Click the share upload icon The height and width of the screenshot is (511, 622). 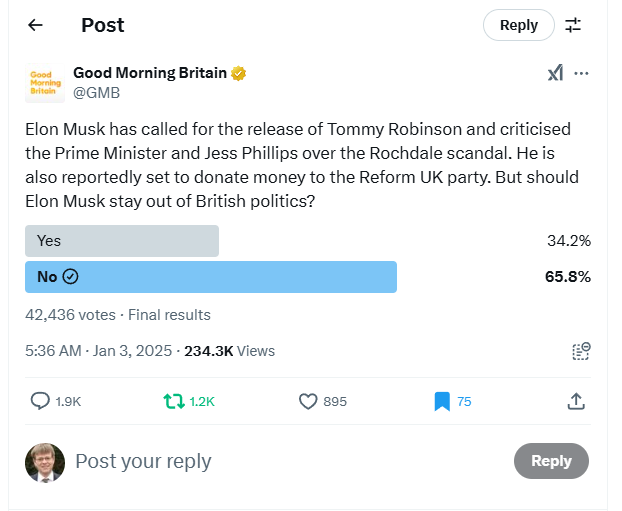tap(576, 401)
